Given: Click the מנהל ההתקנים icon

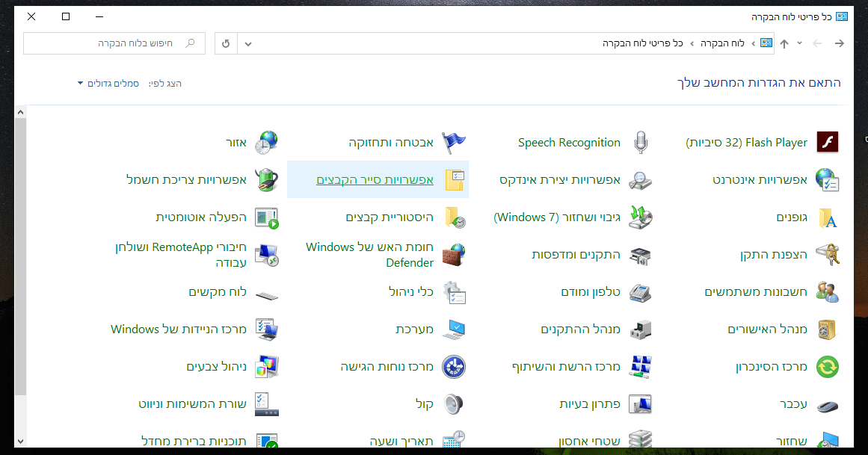Looking at the screenshot, I should [x=641, y=329].
